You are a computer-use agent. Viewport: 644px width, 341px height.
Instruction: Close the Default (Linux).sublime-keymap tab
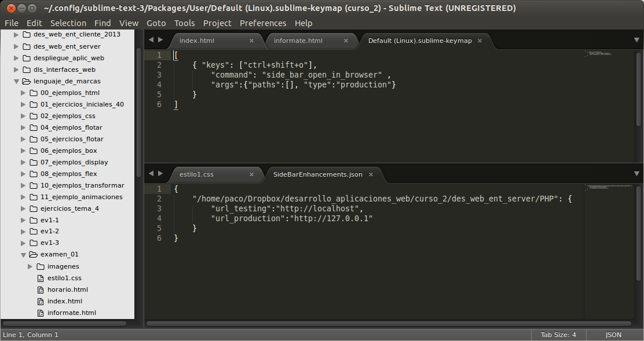[480, 41]
